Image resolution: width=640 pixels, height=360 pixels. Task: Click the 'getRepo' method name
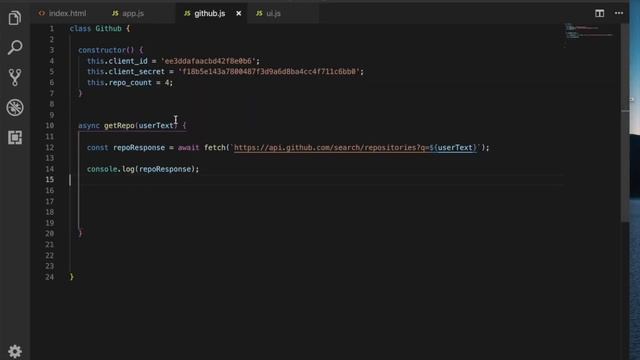tap(119, 125)
